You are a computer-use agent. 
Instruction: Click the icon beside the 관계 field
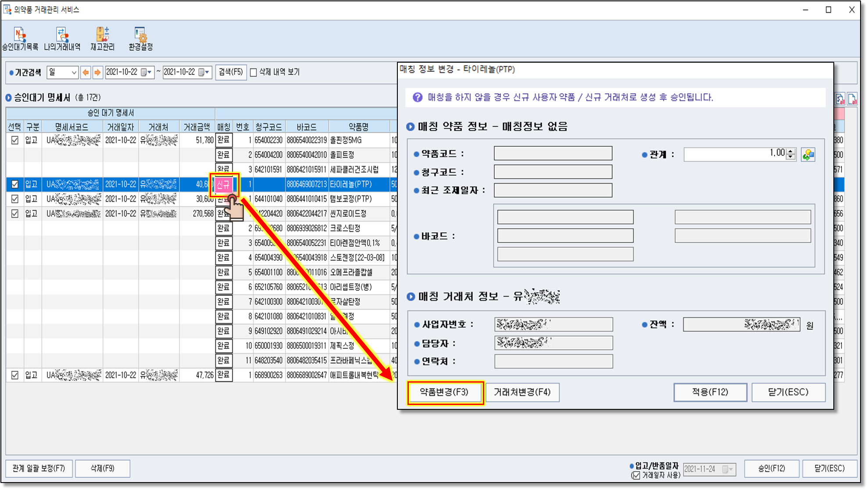tap(808, 154)
